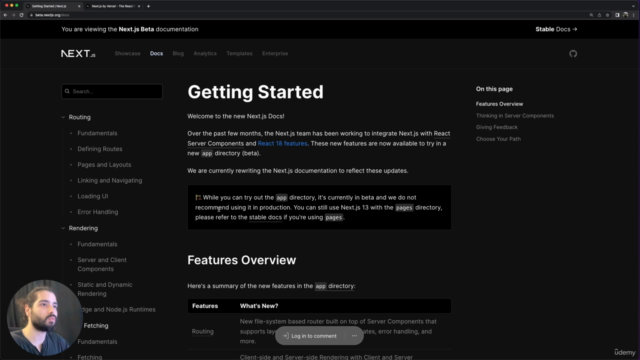This screenshot has height=360, width=640.
Task: Select the Routing sidebar heading
Action: (80, 117)
